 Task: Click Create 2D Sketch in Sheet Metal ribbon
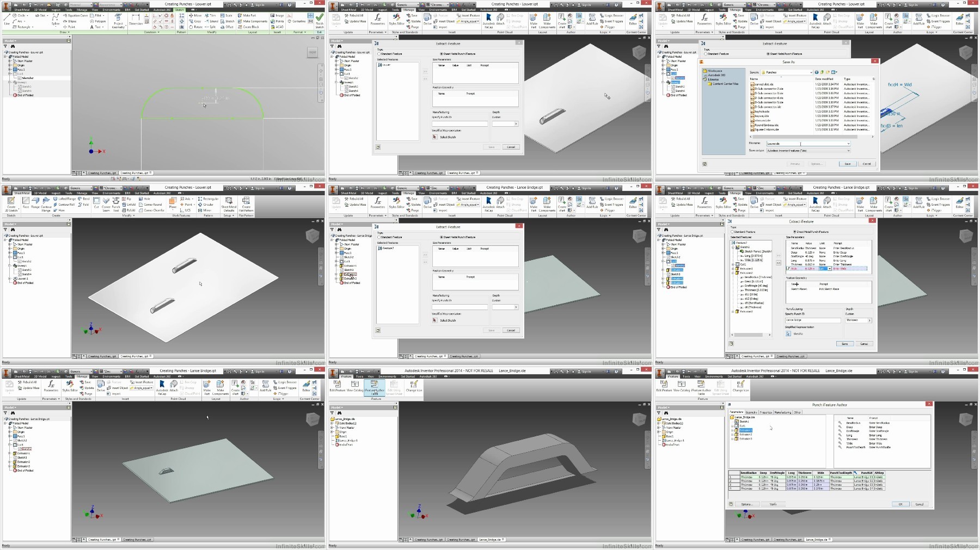pos(11,203)
